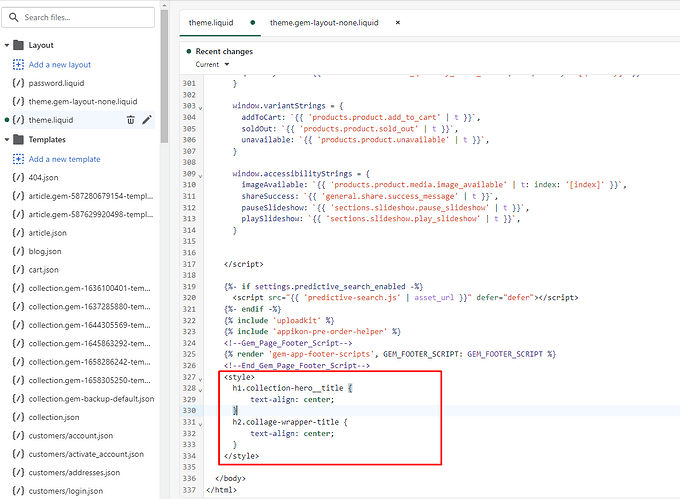The width and height of the screenshot is (680, 499).
Task: Open cart.json in the file list
Action: click(x=45, y=269)
